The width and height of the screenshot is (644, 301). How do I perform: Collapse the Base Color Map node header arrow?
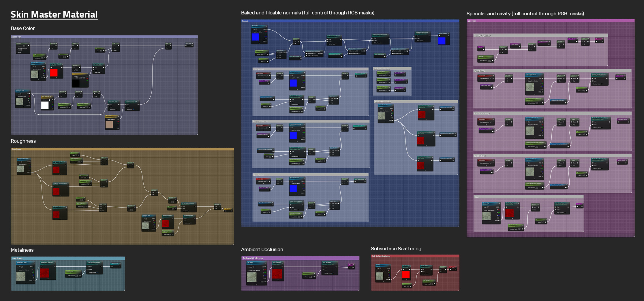[x=30, y=91]
